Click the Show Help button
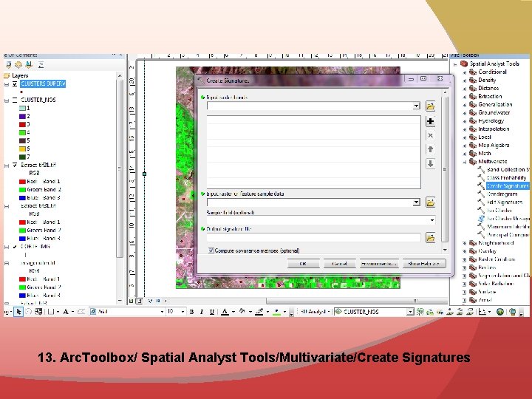Image resolution: width=532 pixels, height=399 pixels. (x=424, y=264)
